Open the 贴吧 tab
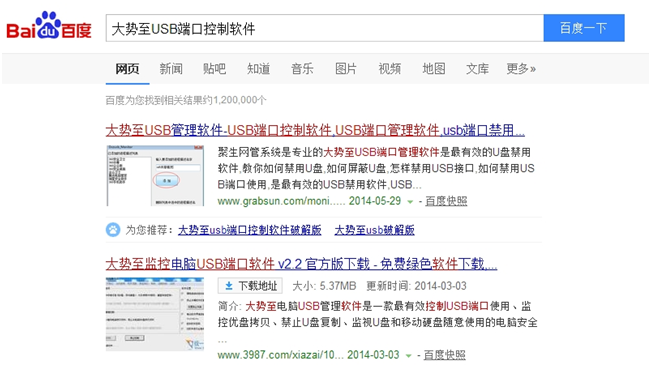Viewport: 651px width, 367px height. (x=215, y=69)
